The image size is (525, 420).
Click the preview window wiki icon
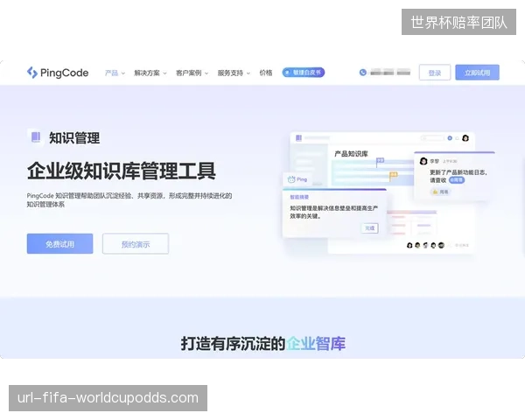(298, 137)
